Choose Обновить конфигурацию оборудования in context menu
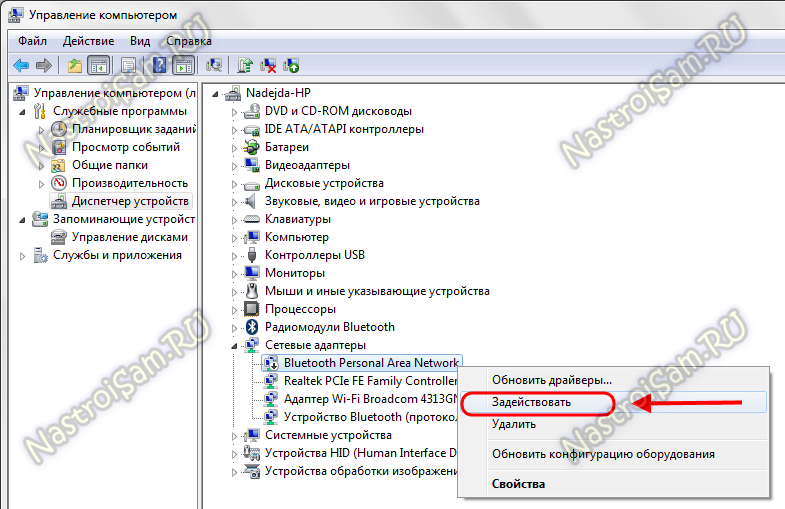Viewport: 785px width, 509px height. coord(603,454)
